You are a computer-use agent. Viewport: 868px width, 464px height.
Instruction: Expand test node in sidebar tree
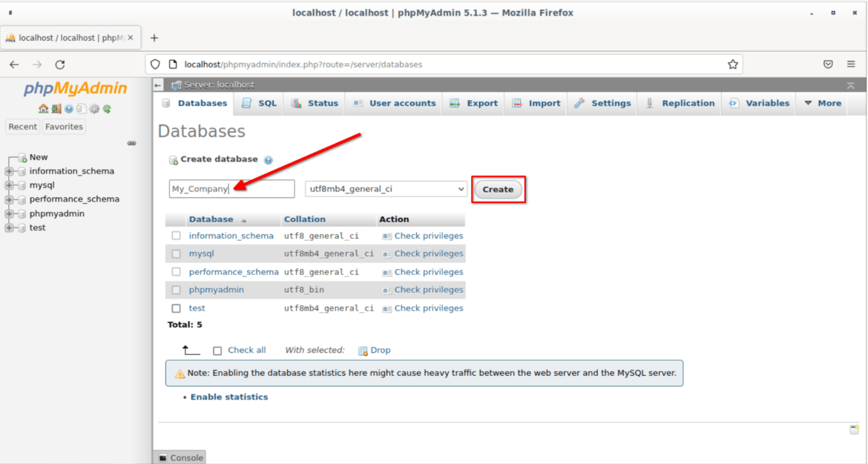10,228
